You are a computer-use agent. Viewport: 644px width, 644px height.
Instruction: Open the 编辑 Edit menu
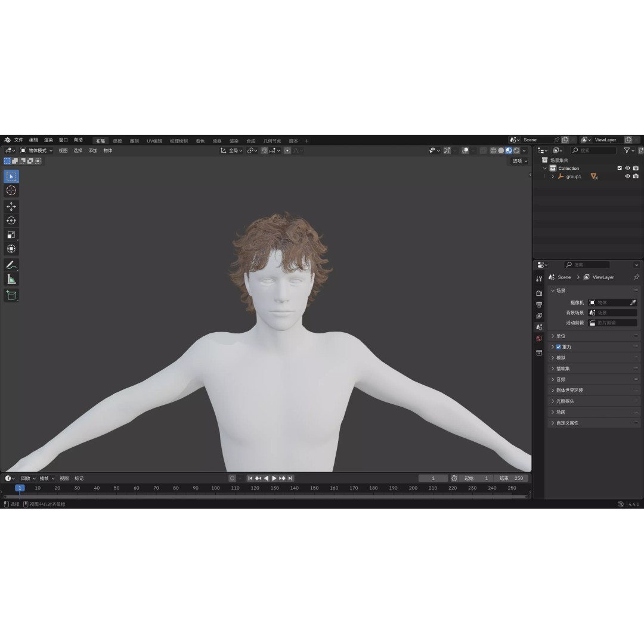[x=33, y=140]
